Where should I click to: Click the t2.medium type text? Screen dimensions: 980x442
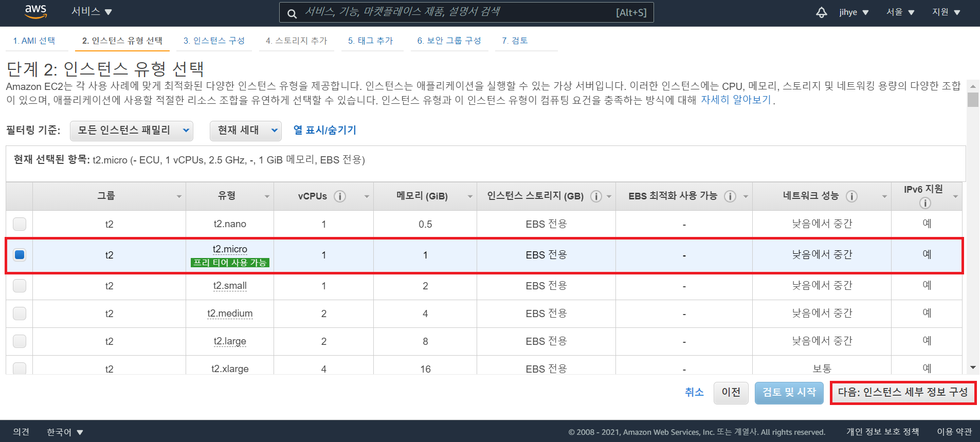point(230,314)
